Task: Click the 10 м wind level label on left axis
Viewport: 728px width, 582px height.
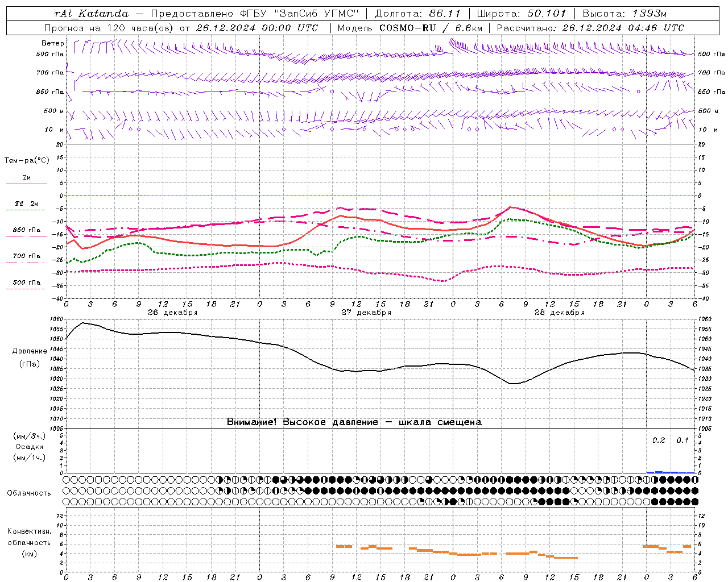Action: pyautogui.click(x=55, y=130)
